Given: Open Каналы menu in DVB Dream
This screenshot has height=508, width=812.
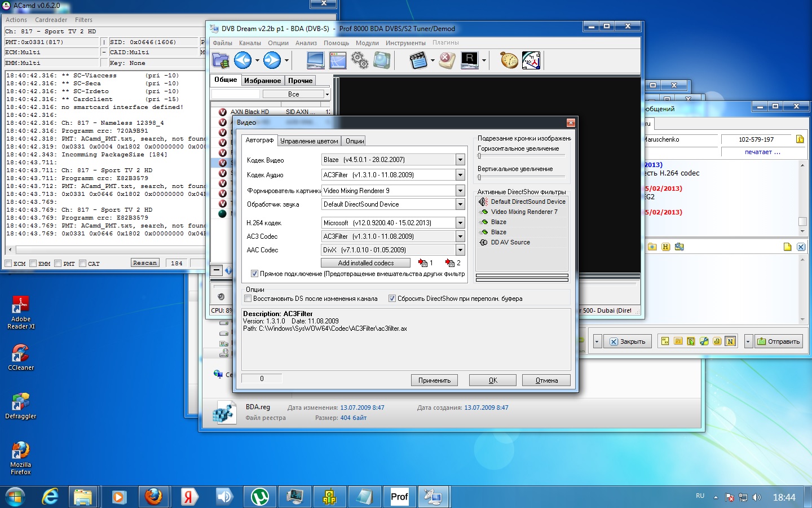Looking at the screenshot, I should [250, 43].
